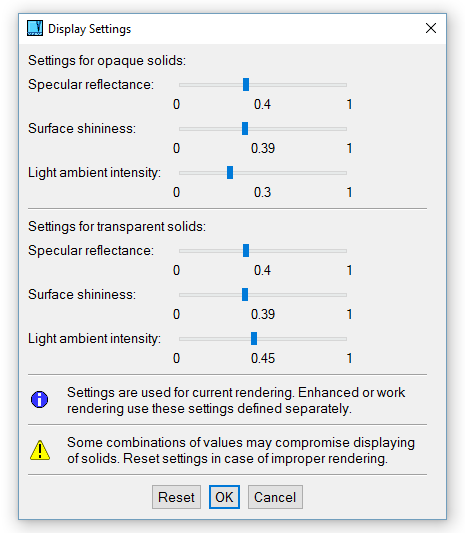
Task: Click the Display Settings title text
Action: pyautogui.click(x=89, y=29)
